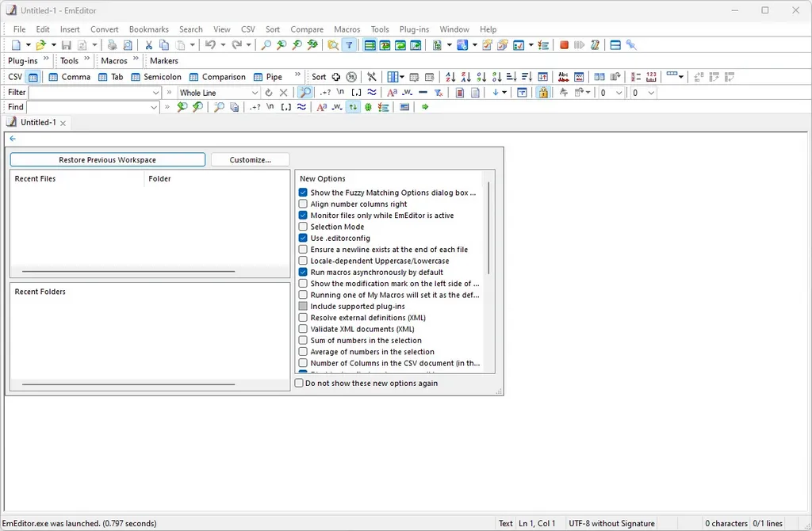Expand the New file dropdown arrow
The image size is (812, 531).
coord(28,45)
